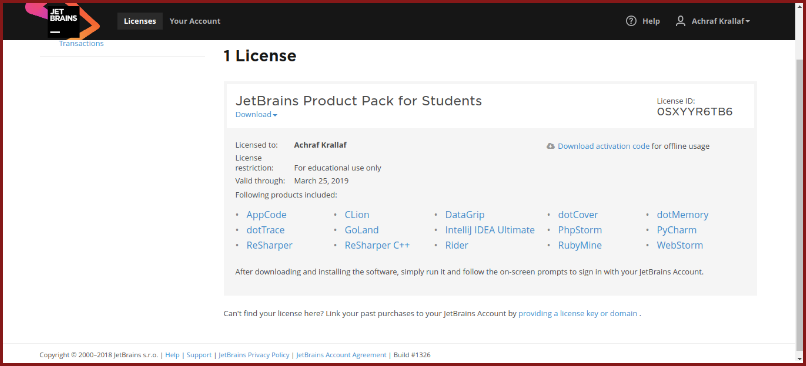Open Help in top navigation
806x366 pixels.
(x=651, y=21)
